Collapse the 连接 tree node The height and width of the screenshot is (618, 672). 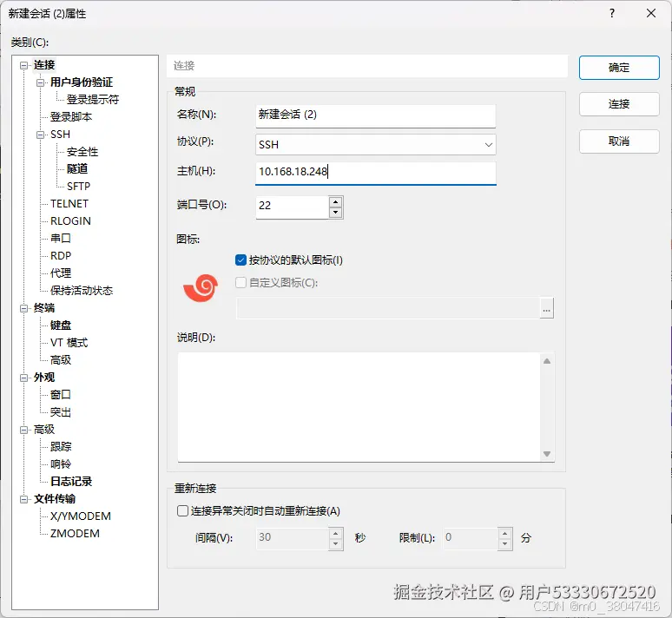tap(24, 66)
